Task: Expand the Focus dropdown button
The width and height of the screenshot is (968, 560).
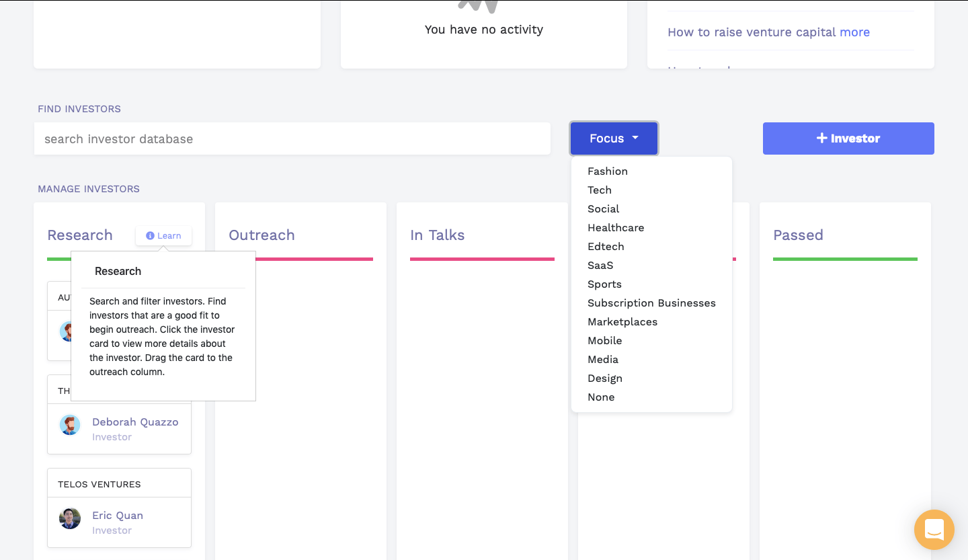Action: click(x=614, y=138)
